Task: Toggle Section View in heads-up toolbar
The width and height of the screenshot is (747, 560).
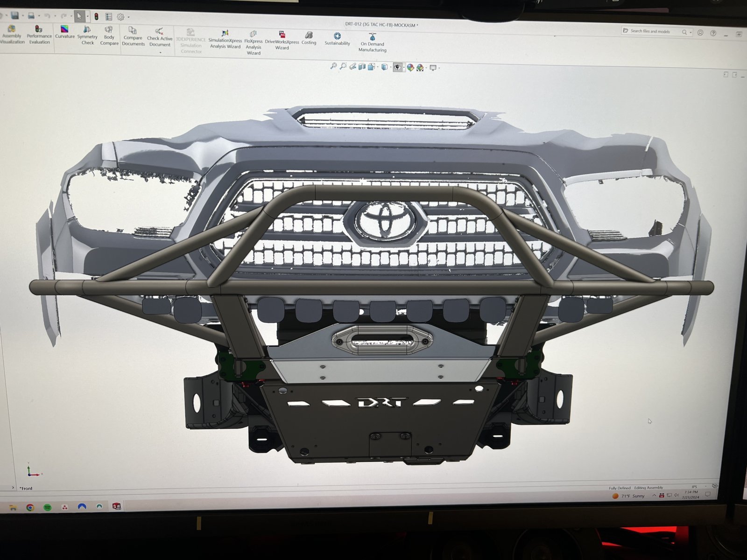Action: (x=362, y=67)
